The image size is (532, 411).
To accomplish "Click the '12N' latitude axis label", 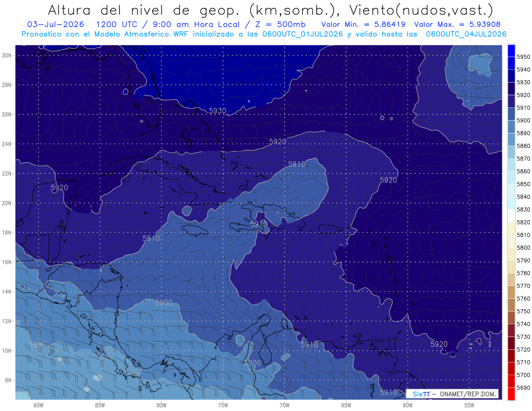I will tap(7, 321).
